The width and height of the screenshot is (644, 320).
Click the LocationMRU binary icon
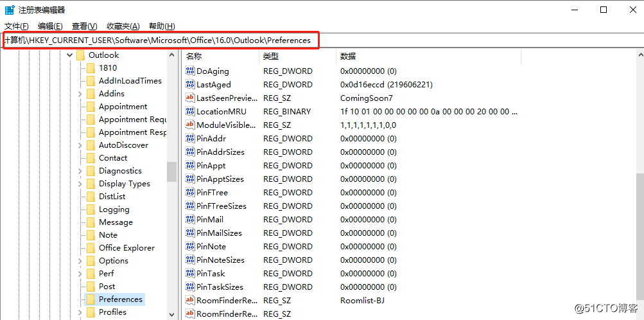(190, 111)
